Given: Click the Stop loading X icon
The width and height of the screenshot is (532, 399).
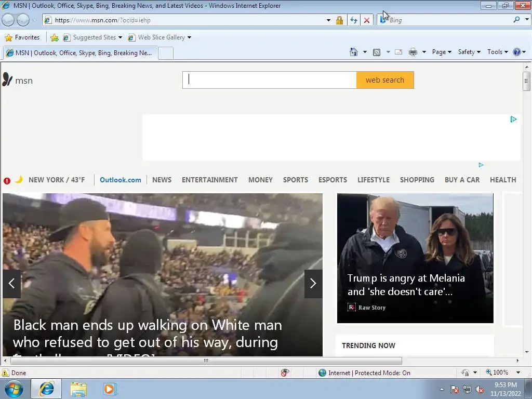Looking at the screenshot, I should tap(367, 20).
